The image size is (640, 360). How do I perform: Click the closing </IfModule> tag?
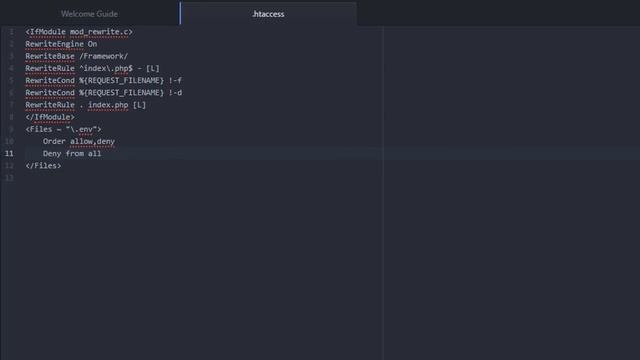pyautogui.click(x=50, y=117)
